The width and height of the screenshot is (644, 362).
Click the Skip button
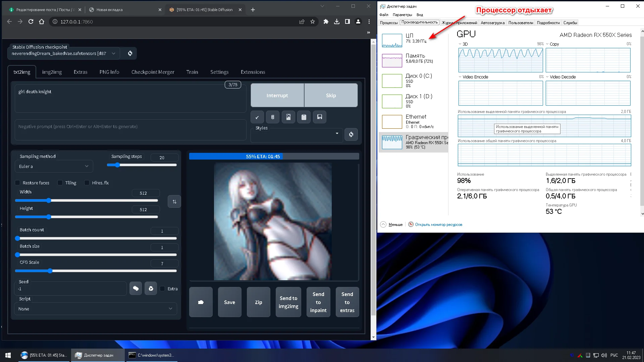point(331,96)
